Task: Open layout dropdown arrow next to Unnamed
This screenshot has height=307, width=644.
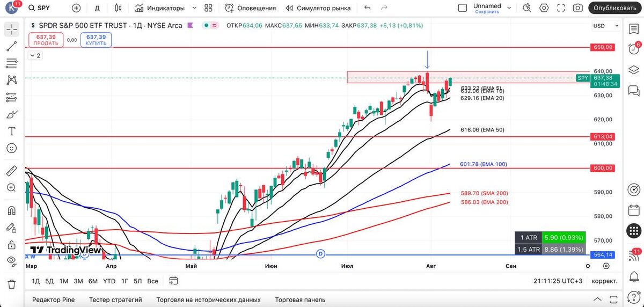Action: (510, 8)
